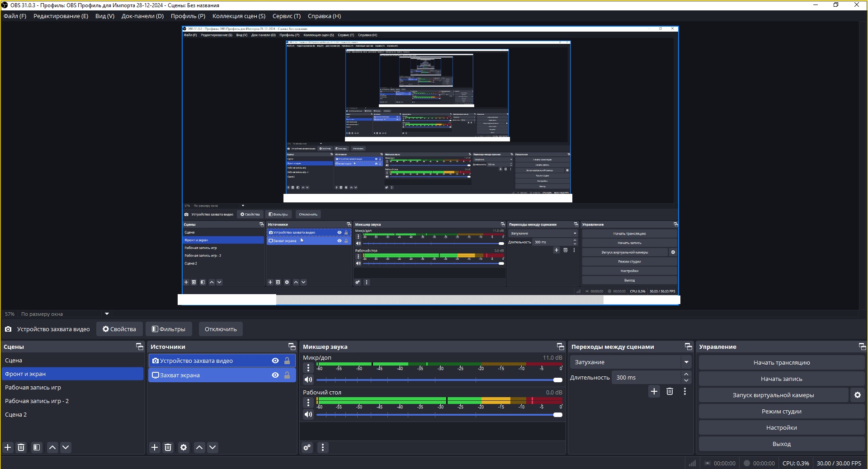Open the Справка menu
Viewport: 868px width, 469px height.
(x=324, y=16)
